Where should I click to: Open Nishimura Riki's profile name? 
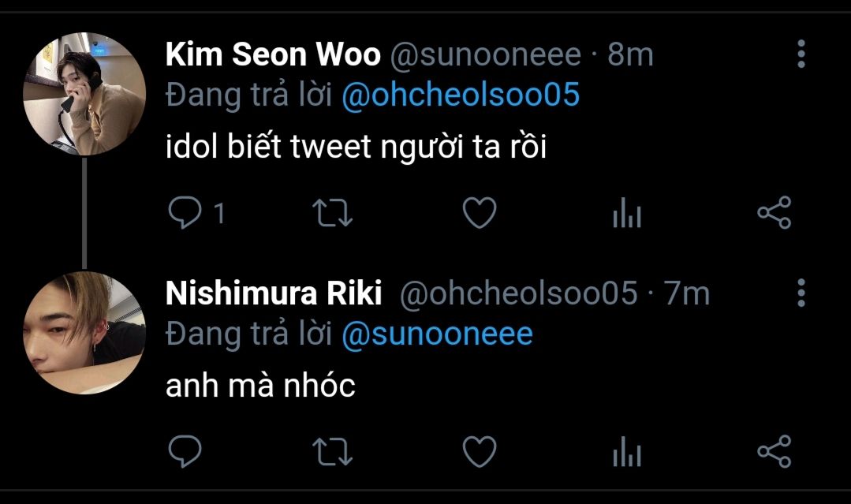(x=274, y=293)
